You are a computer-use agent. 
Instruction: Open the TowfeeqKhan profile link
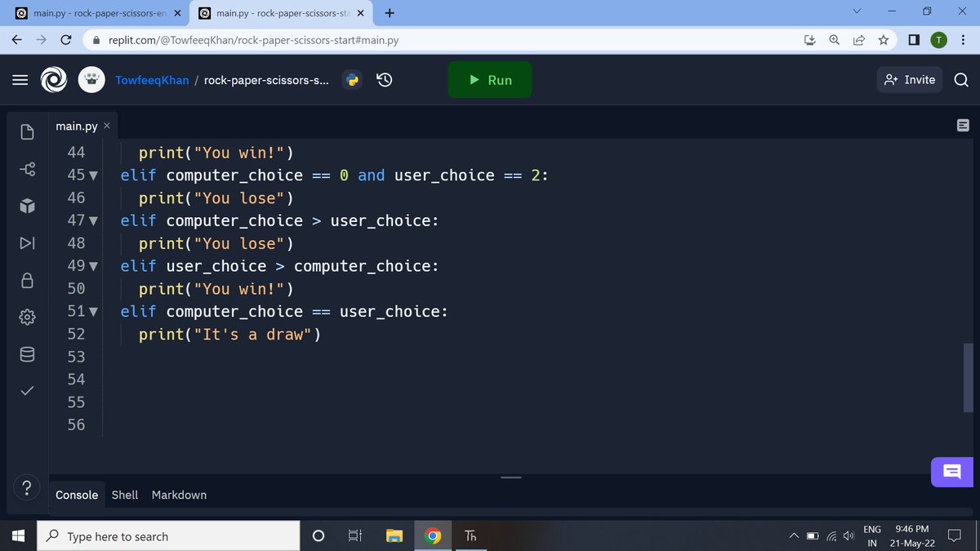click(x=152, y=80)
